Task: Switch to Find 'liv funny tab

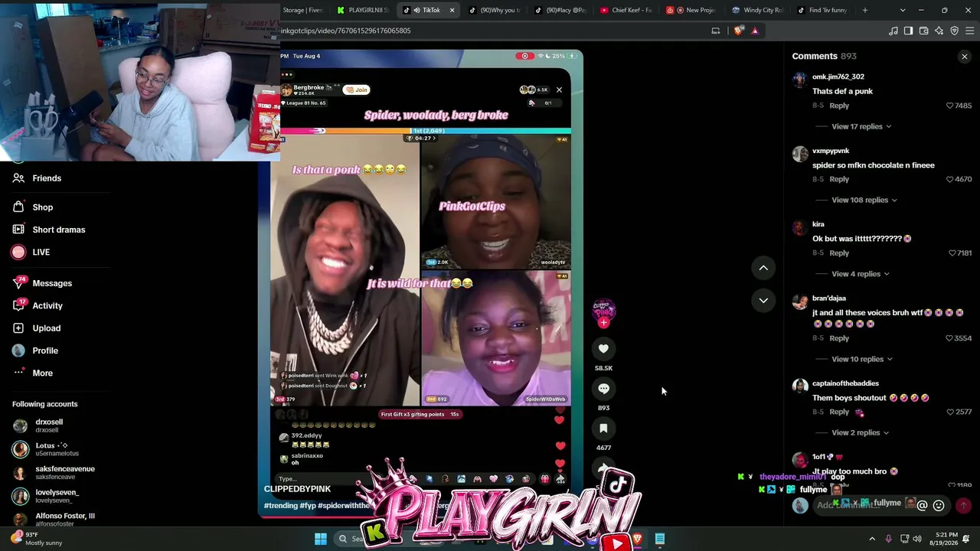Action: coord(824,10)
